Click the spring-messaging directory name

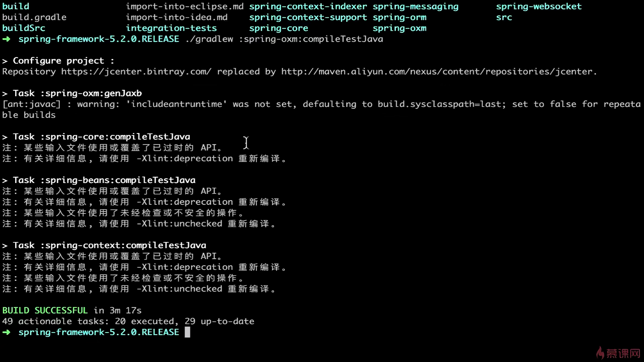pos(415,6)
